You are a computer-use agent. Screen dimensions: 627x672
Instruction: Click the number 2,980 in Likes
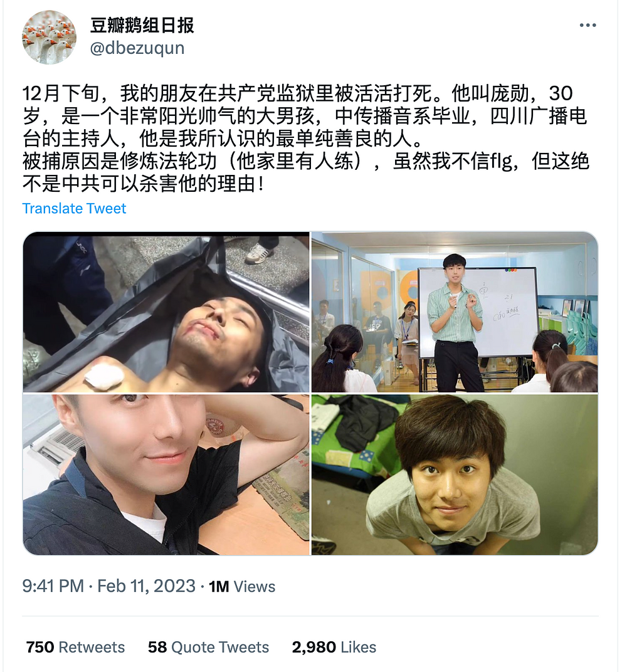pyautogui.click(x=313, y=647)
